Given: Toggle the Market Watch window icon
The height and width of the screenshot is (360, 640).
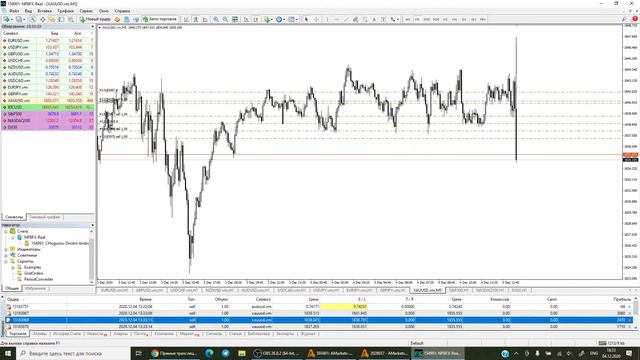Looking at the screenshot, I should click(33, 19).
